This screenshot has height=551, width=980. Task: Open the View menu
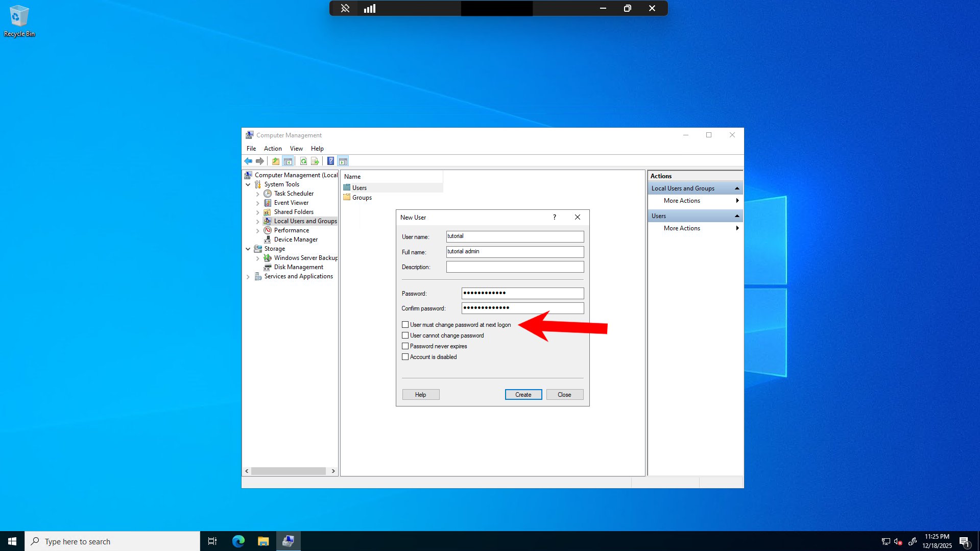click(x=296, y=149)
